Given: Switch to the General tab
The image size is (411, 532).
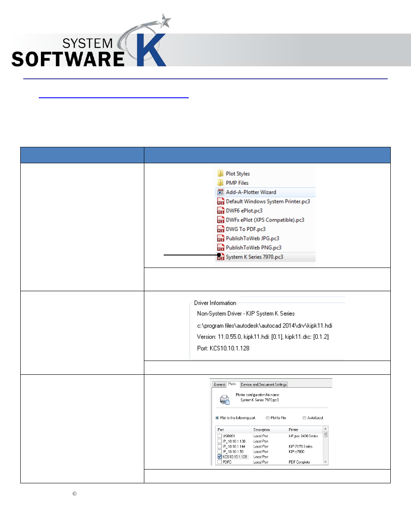Looking at the screenshot, I should (x=220, y=384).
